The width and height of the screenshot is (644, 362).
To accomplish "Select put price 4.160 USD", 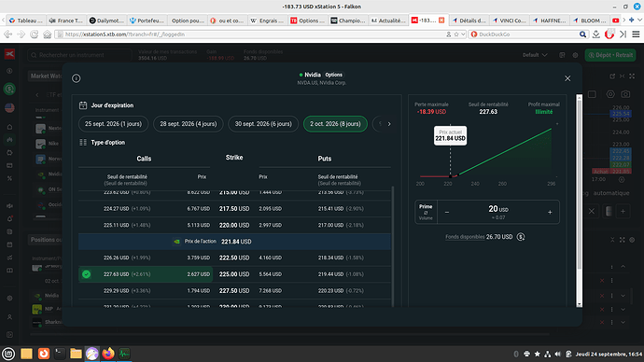I will [271, 258].
